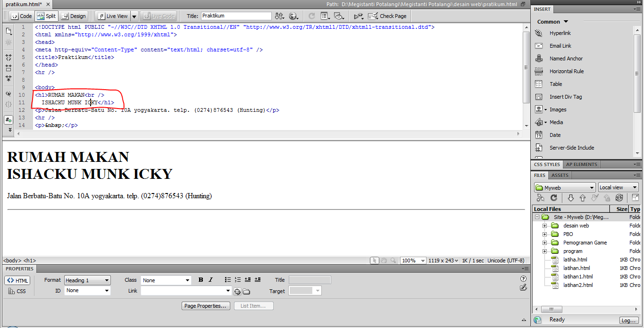Toggle Bold formatting in Properties panel
Image resolution: width=644 pixels, height=328 pixels.
coord(200,279)
